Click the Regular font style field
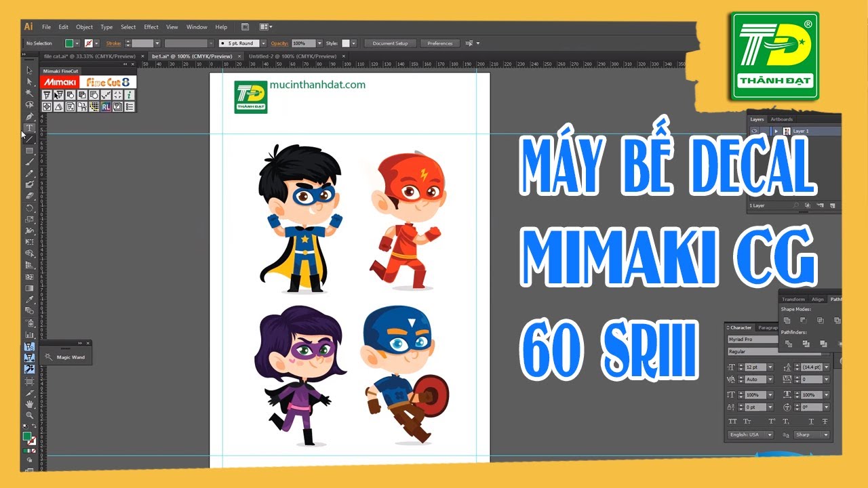Viewport: 868px width, 488px height. tap(773, 351)
